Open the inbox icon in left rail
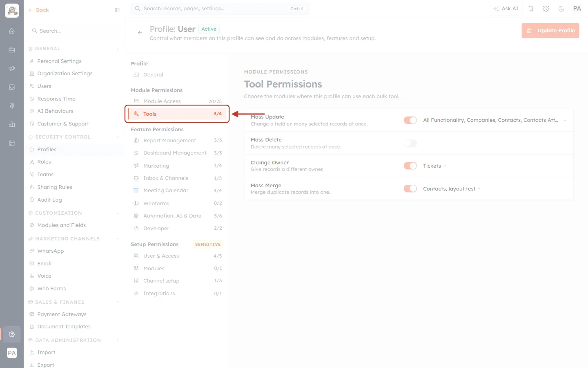Image resolution: width=588 pixels, height=368 pixels. 12,87
